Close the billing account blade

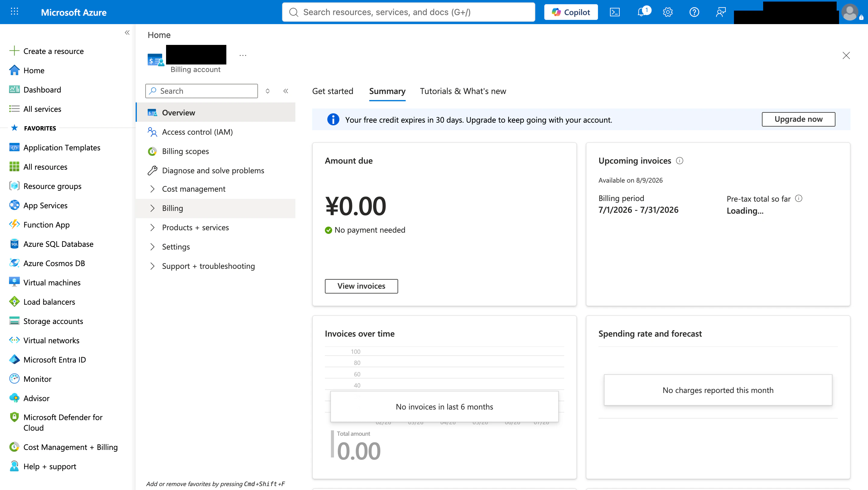[846, 55]
